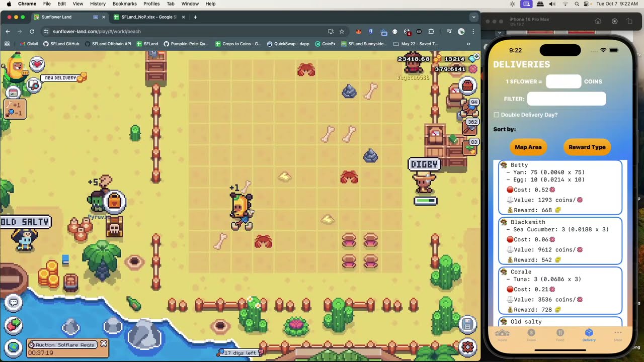Close the Auction Solflare Aegis banner

point(103,344)
